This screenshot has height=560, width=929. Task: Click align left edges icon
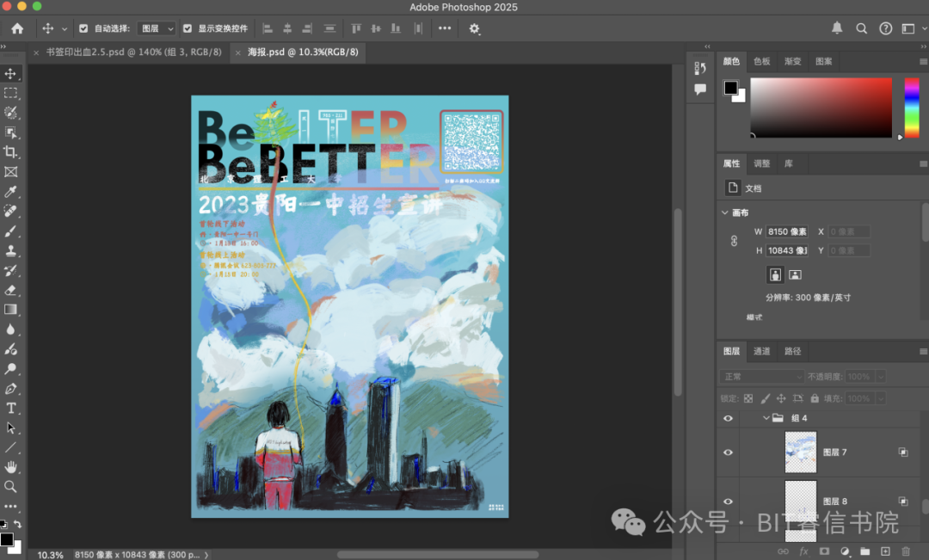(x=268, y=28)
